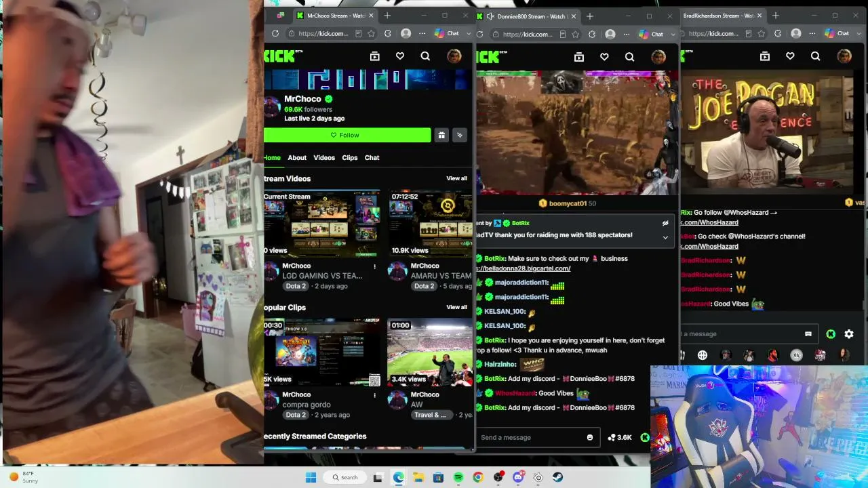
Task: Switch to the Home tab on MrChoco channel
Action: click(x=272, y=157)
